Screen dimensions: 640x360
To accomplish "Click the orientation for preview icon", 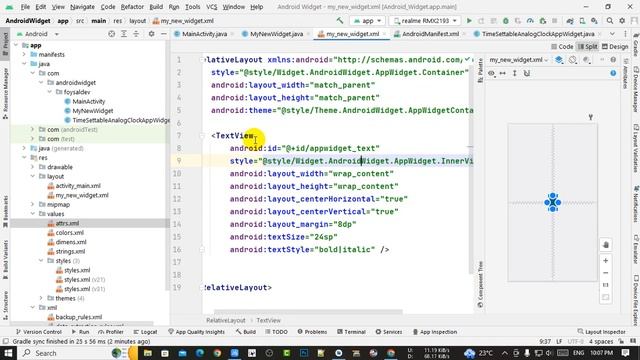I will (573, 60).
